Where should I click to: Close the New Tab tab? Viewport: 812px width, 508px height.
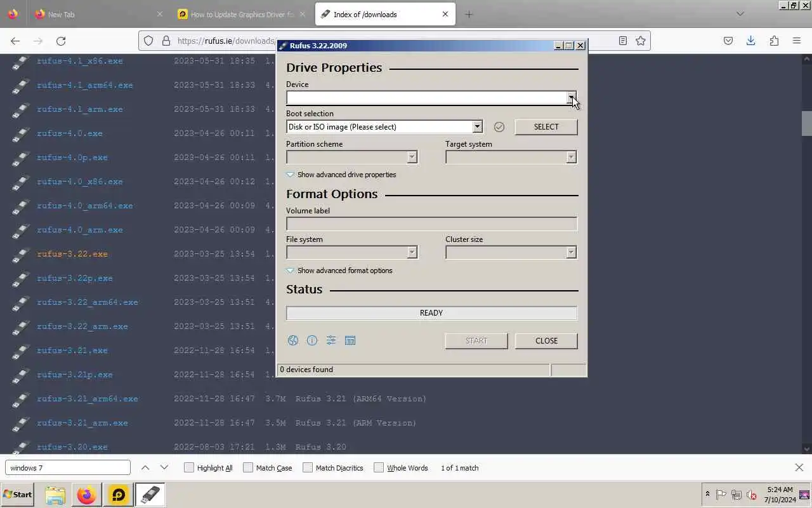pyautogui.click(x=159, y=14)
